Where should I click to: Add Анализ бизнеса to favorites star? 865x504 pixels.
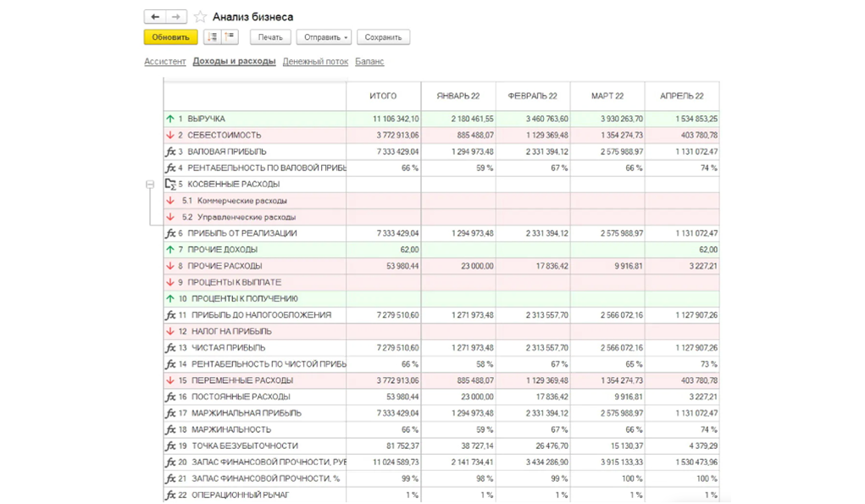point(200,17)
